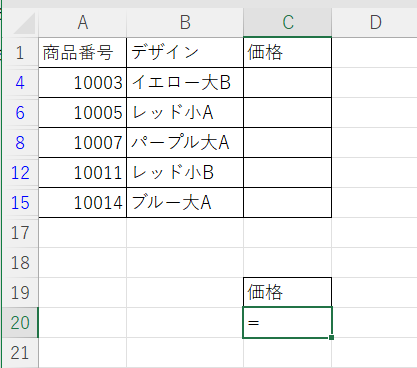The image size is (417, 368).
Task: Select column B header
Action: [x=185, y=23]
